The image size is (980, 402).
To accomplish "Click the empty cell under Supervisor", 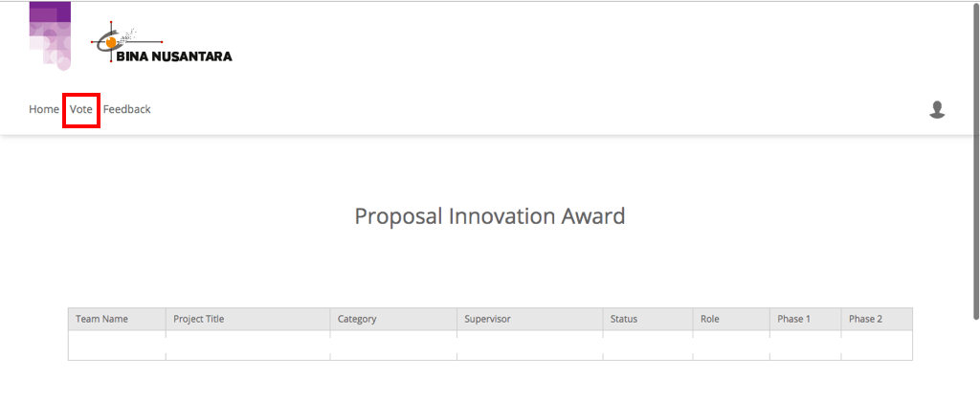I will point(530,346).
